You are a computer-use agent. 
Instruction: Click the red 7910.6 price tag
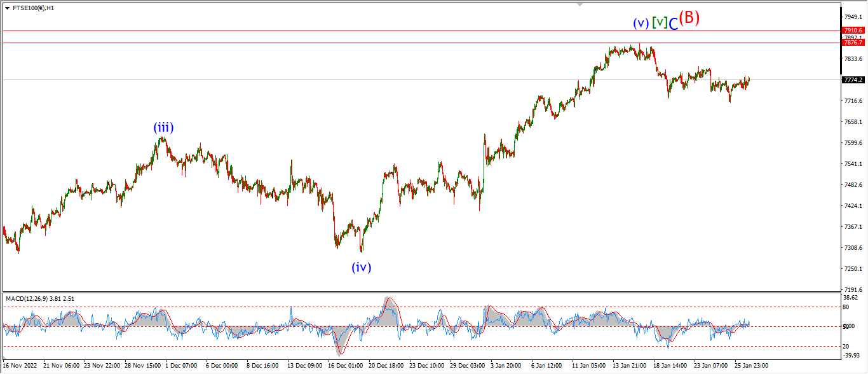[853, 30]
